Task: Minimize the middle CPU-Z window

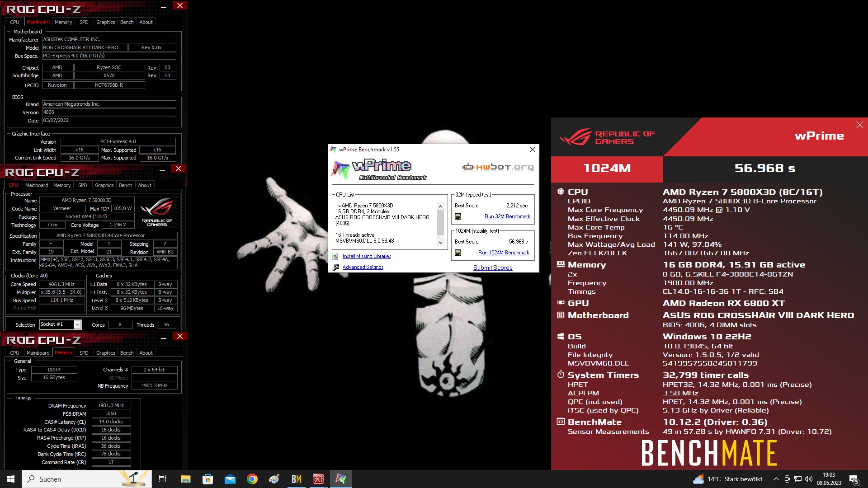Action: pyautogui.click(x=162, y=170)
